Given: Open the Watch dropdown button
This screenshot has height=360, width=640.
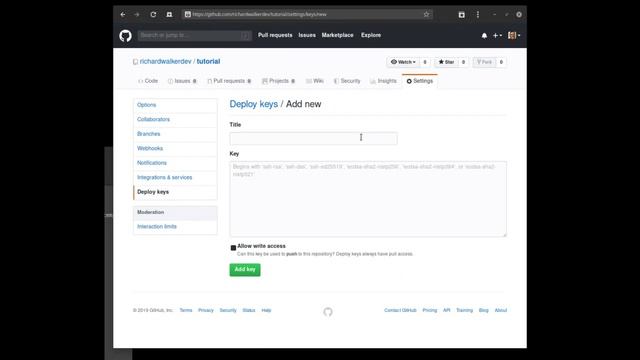Looking at the screenshot, I should tap(403, 62).
